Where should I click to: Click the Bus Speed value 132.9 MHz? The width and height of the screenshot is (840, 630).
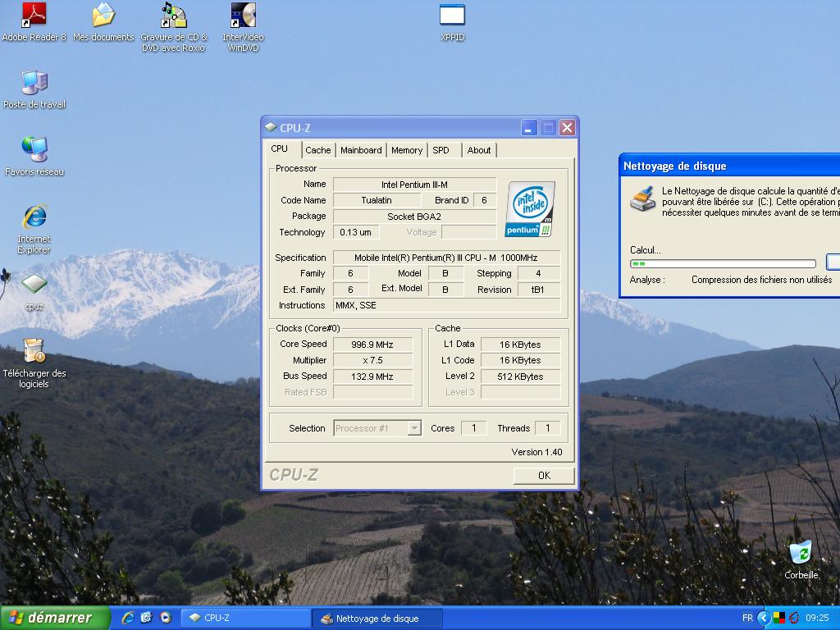pyautogui.click(x=372, y=377)
